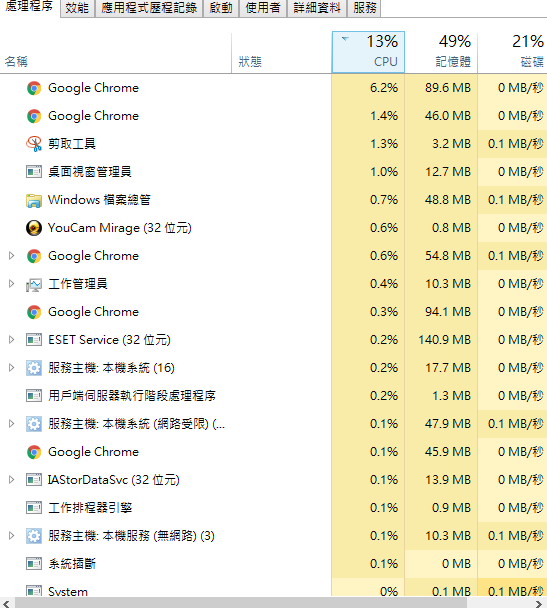The height and width of the screenshot is (608, 547).
Task: Click the Chrome icon in the 1.4% CPU row
Action: pos(34,116)
